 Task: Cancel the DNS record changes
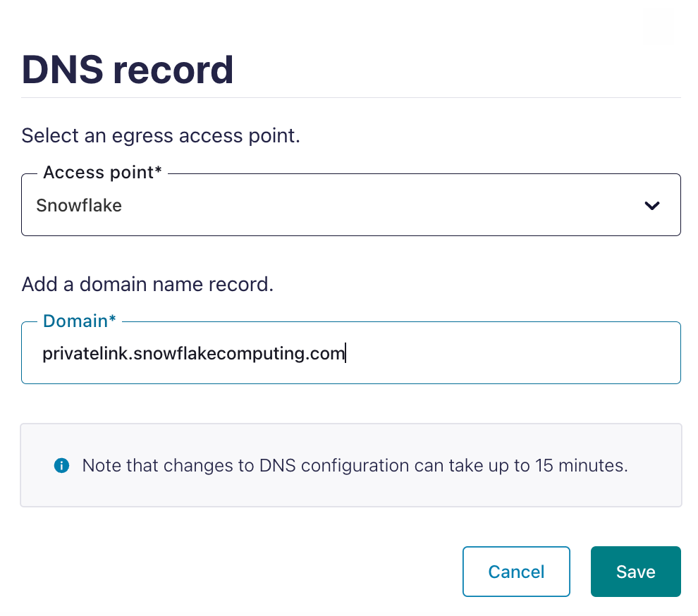pos(516,572)
